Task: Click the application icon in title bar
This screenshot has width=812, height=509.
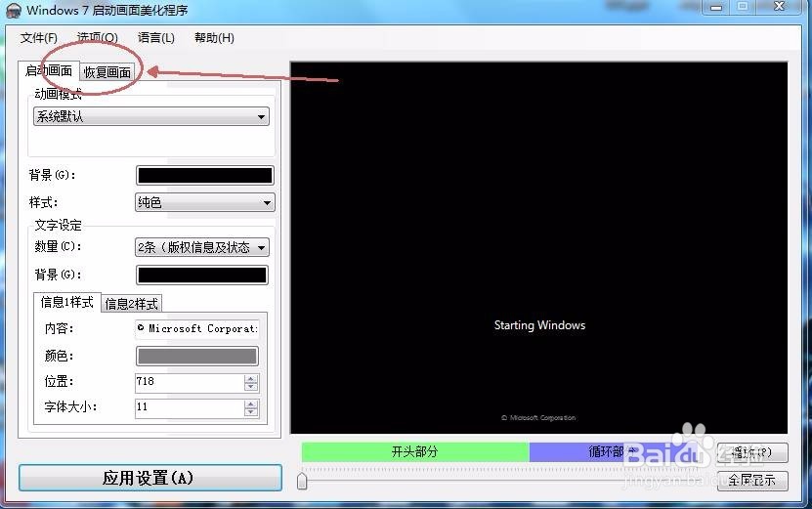Action: (x=14, y=10)
